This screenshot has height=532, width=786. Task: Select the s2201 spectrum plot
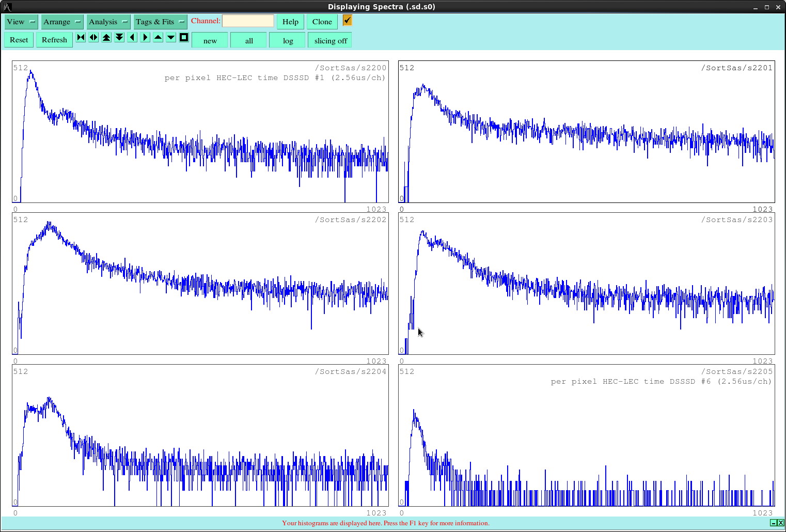click(587, 132)
